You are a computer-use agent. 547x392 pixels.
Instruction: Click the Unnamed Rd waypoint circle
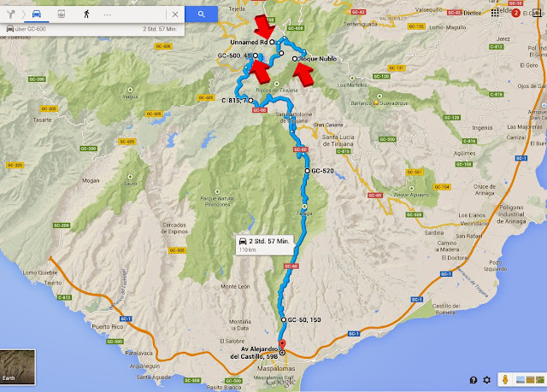272,42
